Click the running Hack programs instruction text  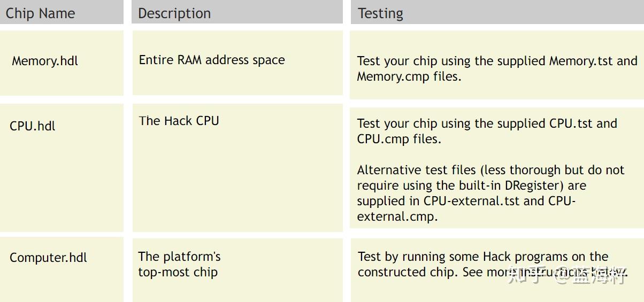click(x=483, y=257)
